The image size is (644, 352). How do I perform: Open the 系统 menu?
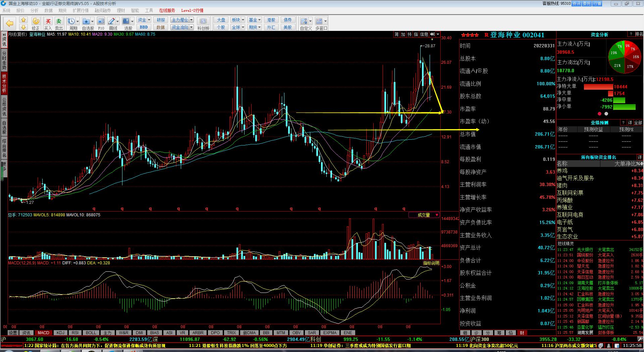[6, 11]
